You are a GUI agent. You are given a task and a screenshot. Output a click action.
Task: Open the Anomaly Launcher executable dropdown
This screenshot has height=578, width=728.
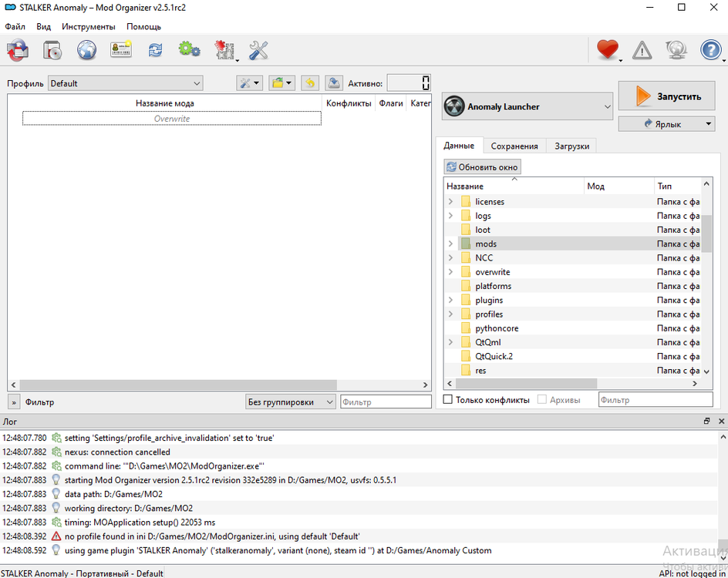point(528,107)
